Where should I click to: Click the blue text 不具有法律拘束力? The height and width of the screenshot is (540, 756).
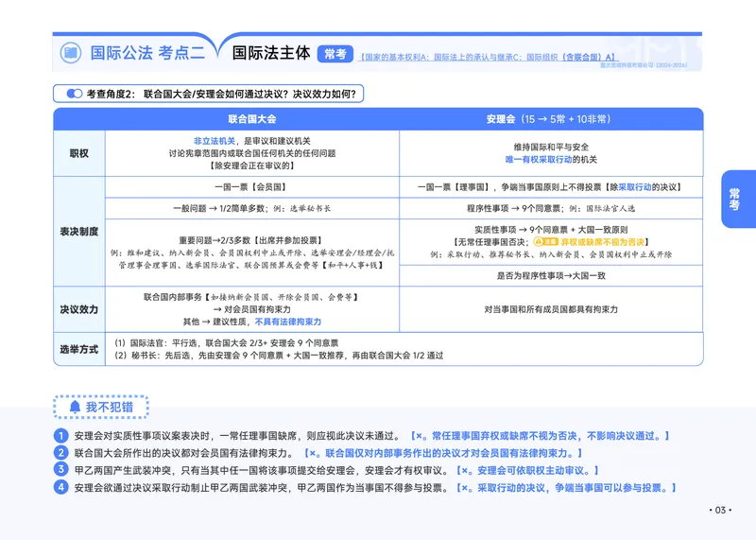pyautogui.click(x=288, y=322)
